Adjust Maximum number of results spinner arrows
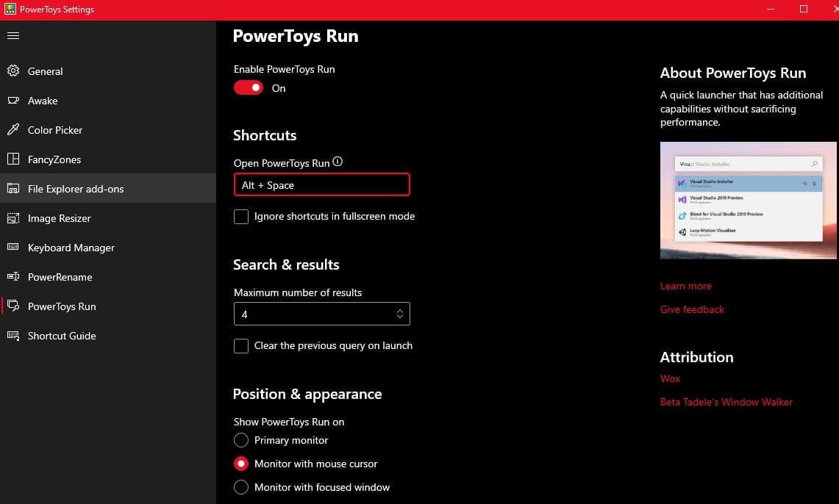This screenshot has height=504, width=839. click(x=400, y=314)
